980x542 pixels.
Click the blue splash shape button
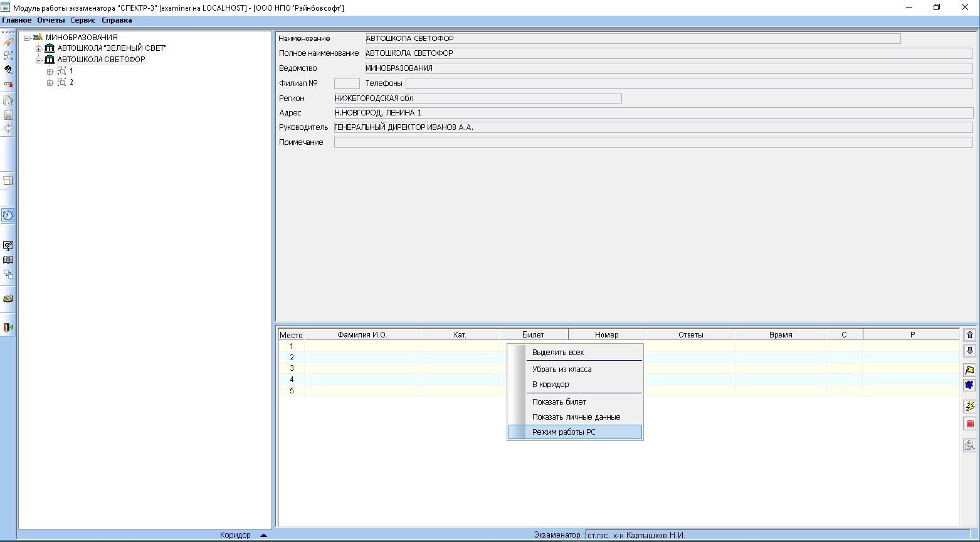click(x=970, y=385)
